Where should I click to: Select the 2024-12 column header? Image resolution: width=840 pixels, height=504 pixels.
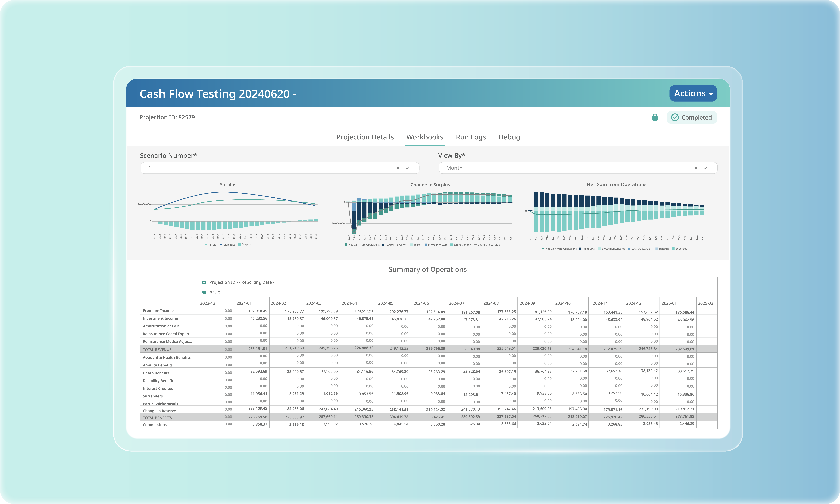634,303
